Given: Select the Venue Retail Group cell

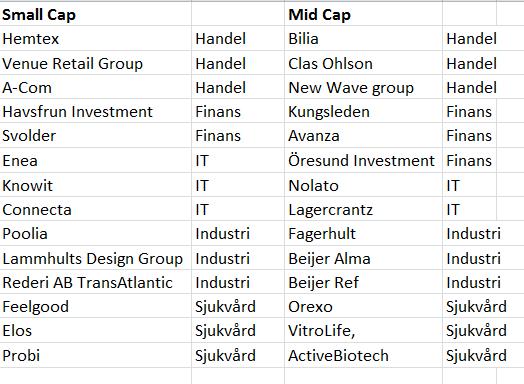Looking at the screenshot, I should click(x=96, y=63).
